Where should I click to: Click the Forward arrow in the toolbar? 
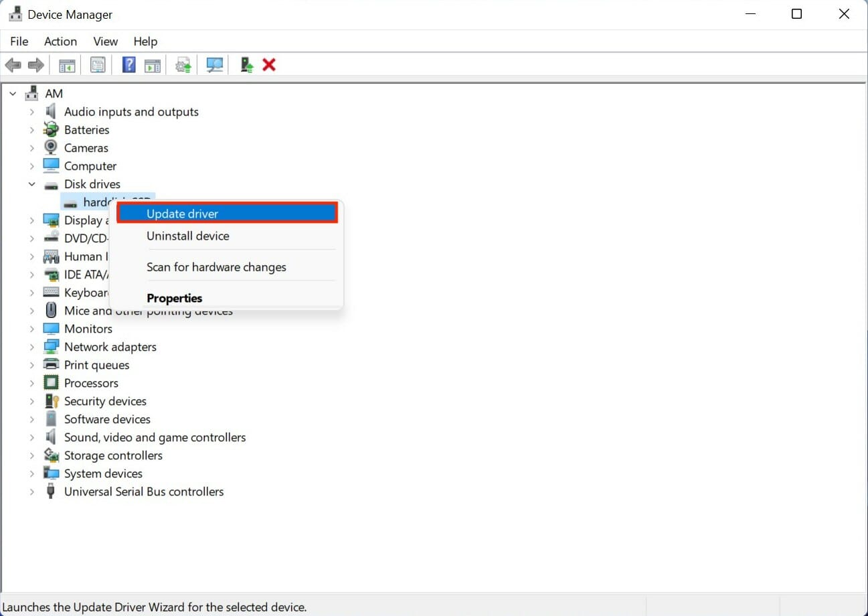point(36,65)
